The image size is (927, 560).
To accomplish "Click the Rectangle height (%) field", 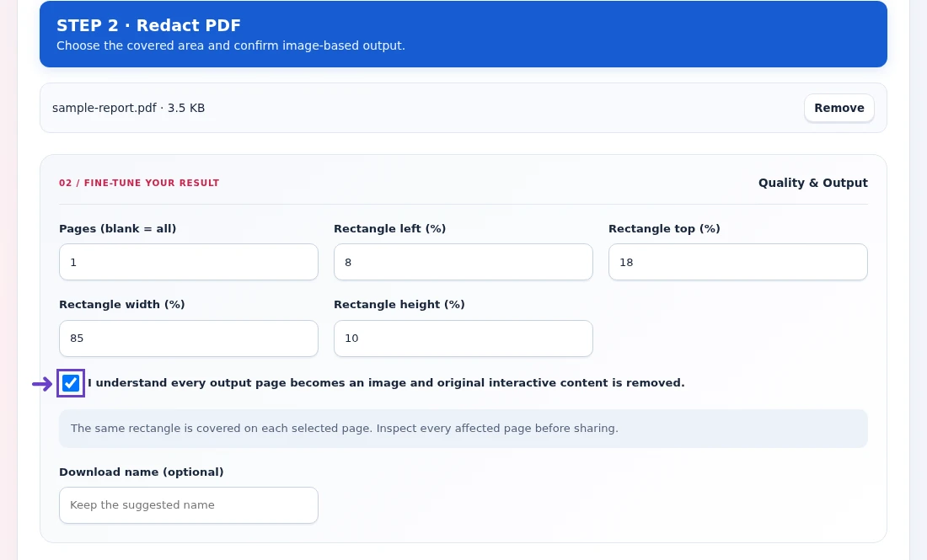I will pos(463,339).
